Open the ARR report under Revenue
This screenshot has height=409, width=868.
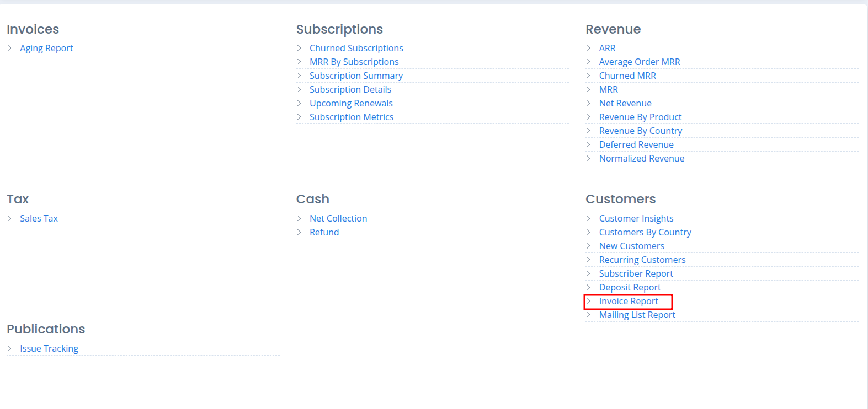607,48
